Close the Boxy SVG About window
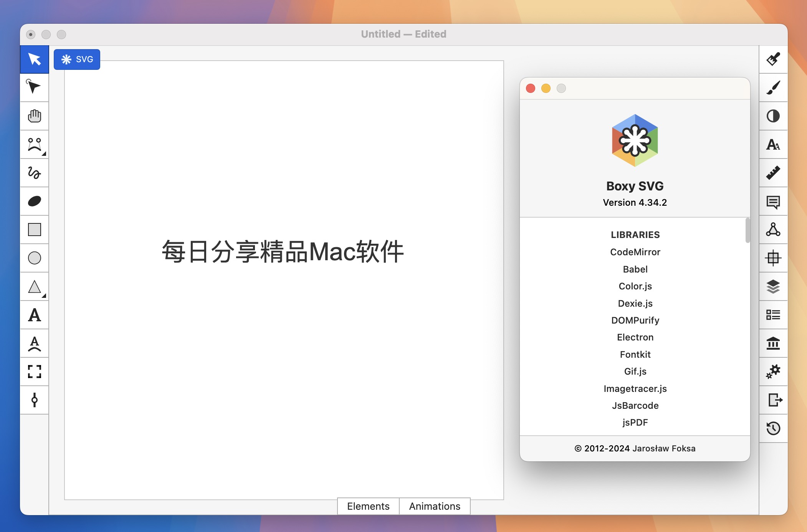 pyautogui.click(x=531, y=88)
